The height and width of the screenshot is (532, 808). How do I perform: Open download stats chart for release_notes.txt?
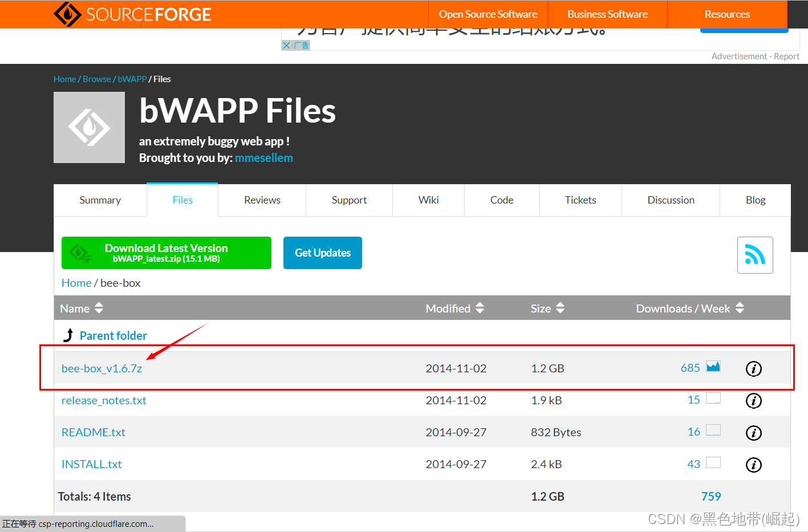click(713, 398)
